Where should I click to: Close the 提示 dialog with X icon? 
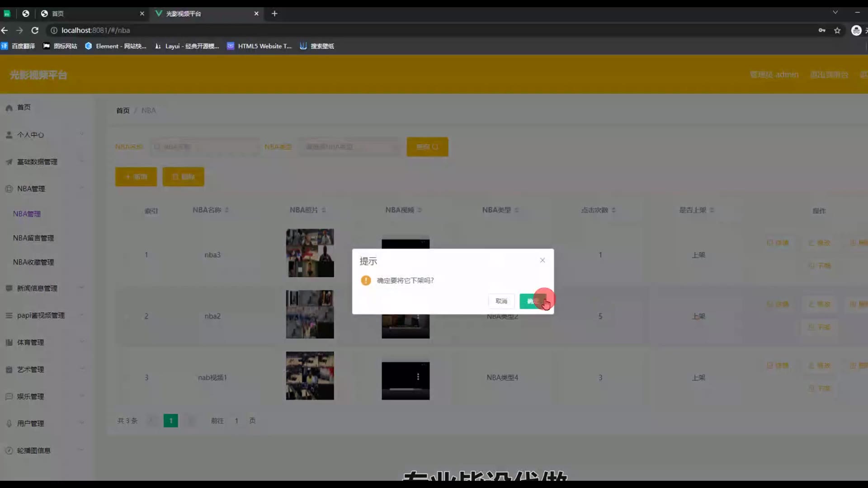click(542, 260)
